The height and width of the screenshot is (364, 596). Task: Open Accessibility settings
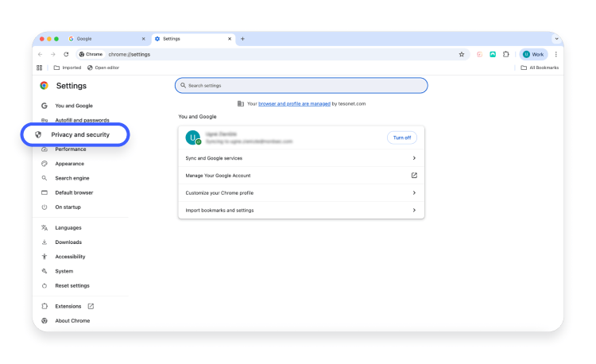(70, 257)
